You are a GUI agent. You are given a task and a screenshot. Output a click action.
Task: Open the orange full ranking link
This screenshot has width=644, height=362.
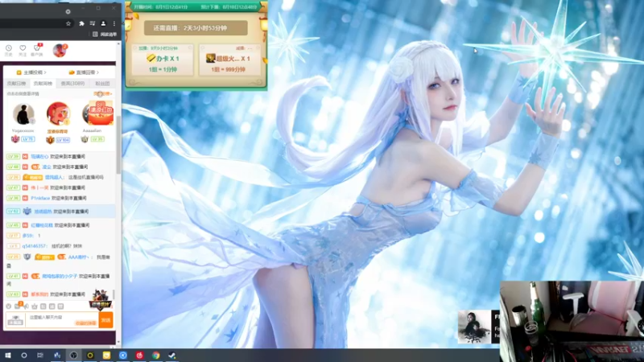pos(102,94)
